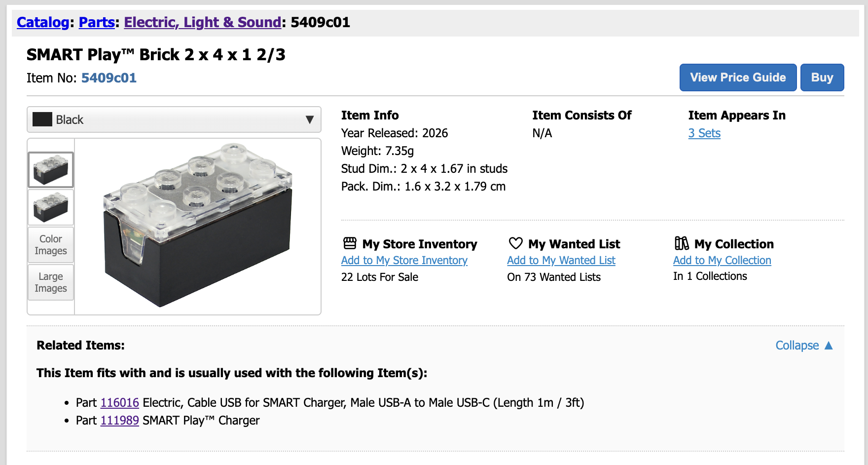Go to the Catalog breadcrumb link

pos(43,22)
